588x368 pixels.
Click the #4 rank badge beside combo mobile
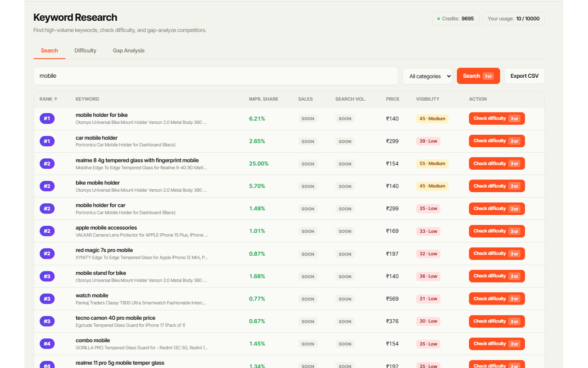(47, 344)
